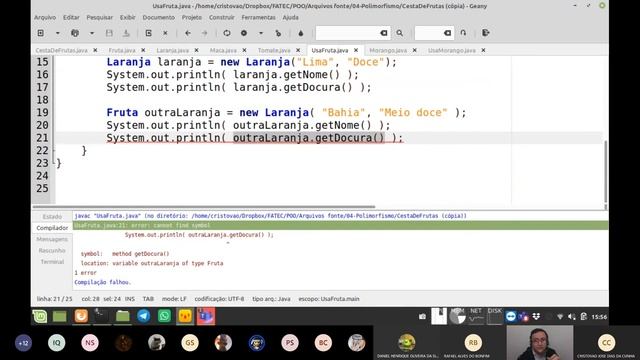Select the Rascunho message panel tab
The height and width of the screenshot is (360, 640).
click(x=52, y=250)
